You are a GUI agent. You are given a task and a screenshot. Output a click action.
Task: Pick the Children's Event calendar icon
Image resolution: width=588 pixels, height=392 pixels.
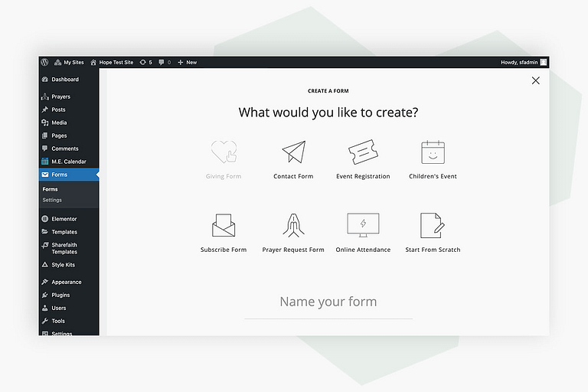pos(433,152)
